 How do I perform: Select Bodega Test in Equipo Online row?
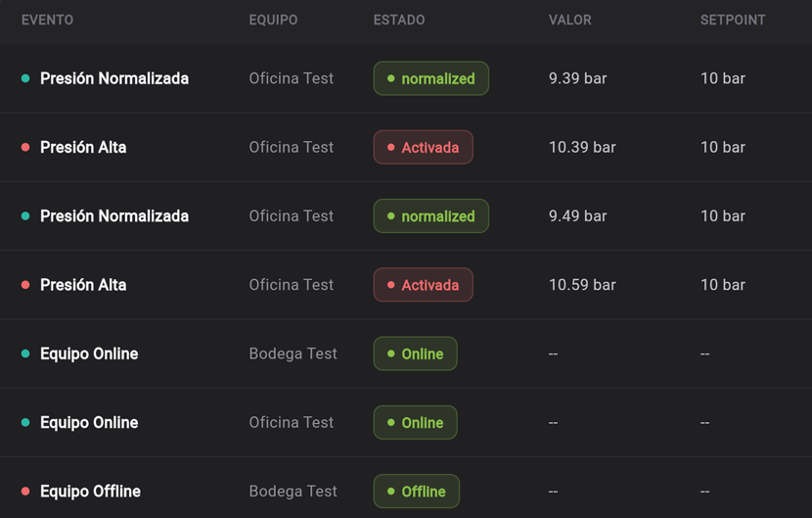tap(293, 353)
